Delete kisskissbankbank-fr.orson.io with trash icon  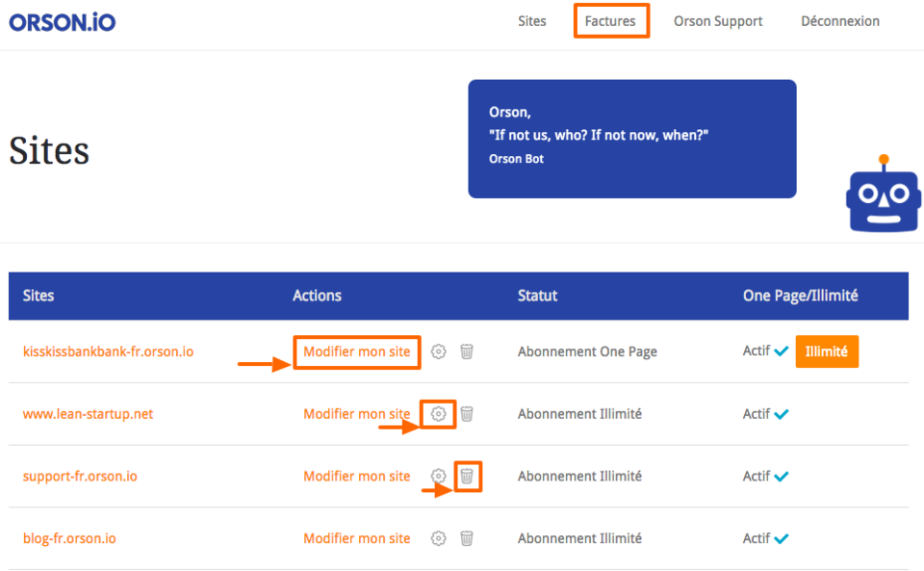pyautogui.click(x=467, y=351)
